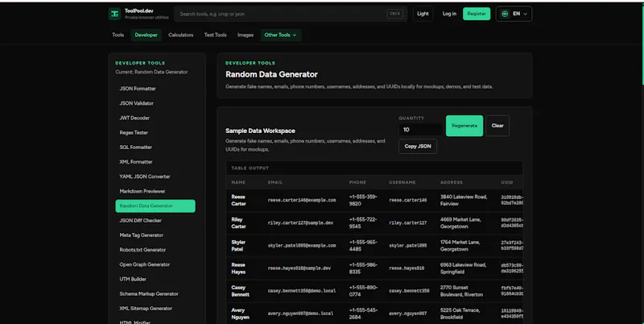This screenshot has height=324, width=644.
Task: Select the Developer nav tab
Action: tap(147, 35)
